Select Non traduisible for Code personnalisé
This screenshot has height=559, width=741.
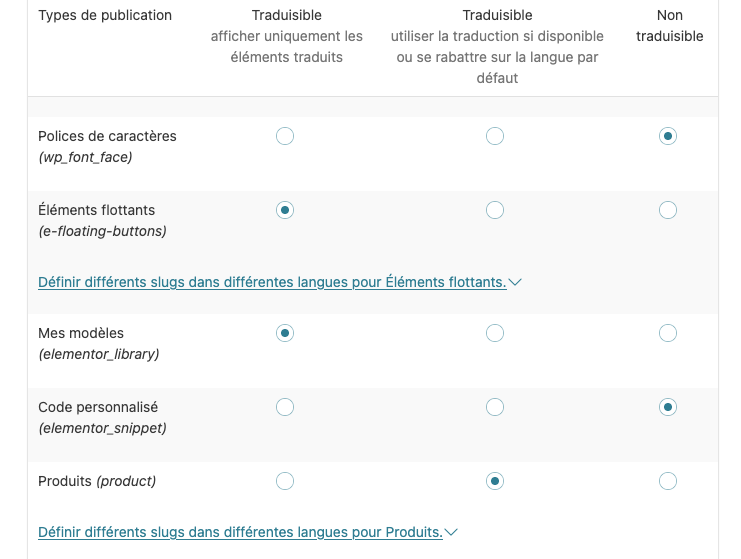click(668, 407)
